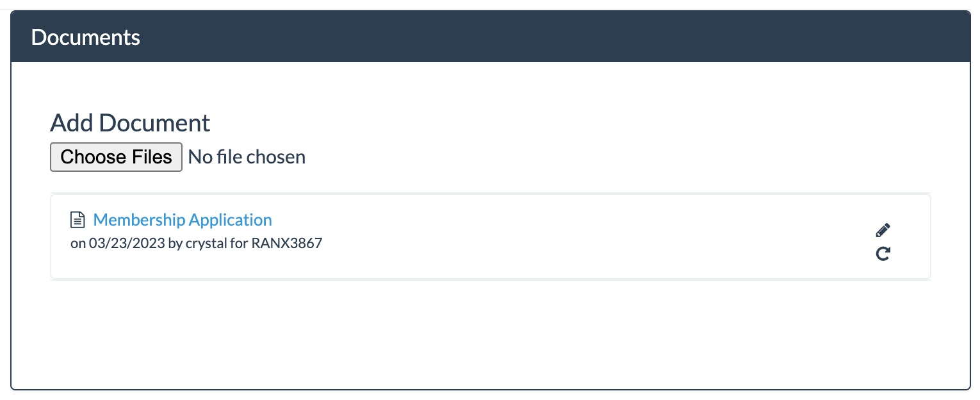Click the circular reload arrow icon
Screen dimensions: 980x400
883,254
